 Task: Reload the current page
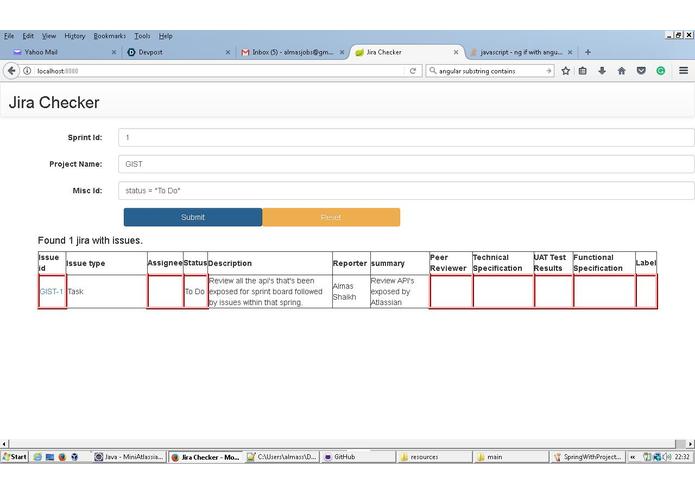point(413,71)
